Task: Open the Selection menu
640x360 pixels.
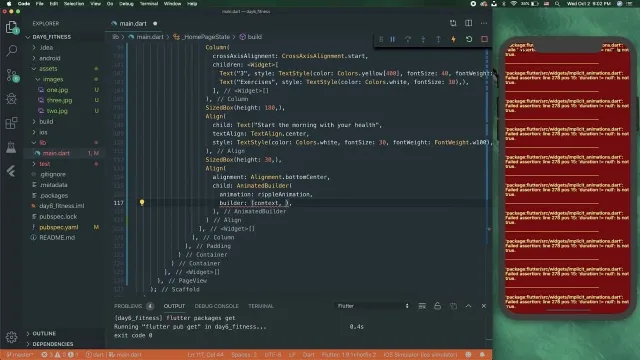Action: (74, 4)
